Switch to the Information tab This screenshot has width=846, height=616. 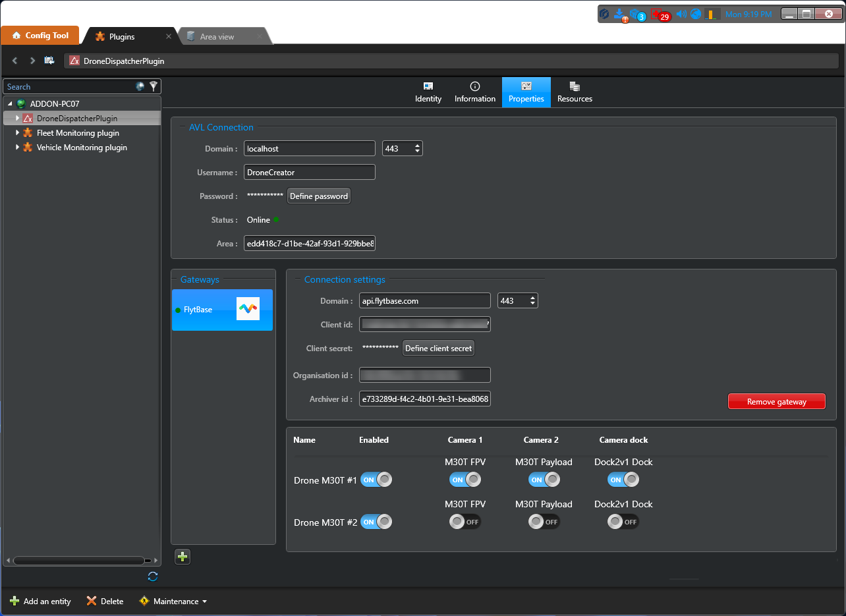point(474,92)
